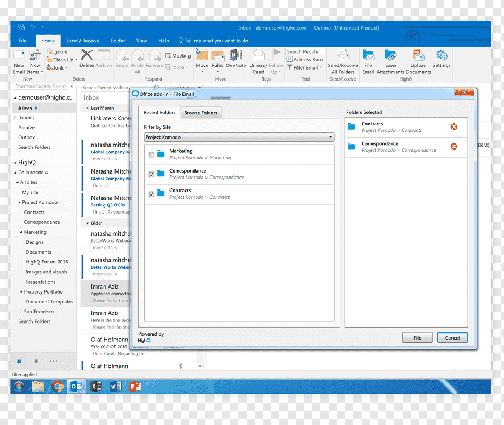Click HighQ Upload Documents icon
Image resolution: width=504 pixels, height=425 pixels.
click(419, 55)
